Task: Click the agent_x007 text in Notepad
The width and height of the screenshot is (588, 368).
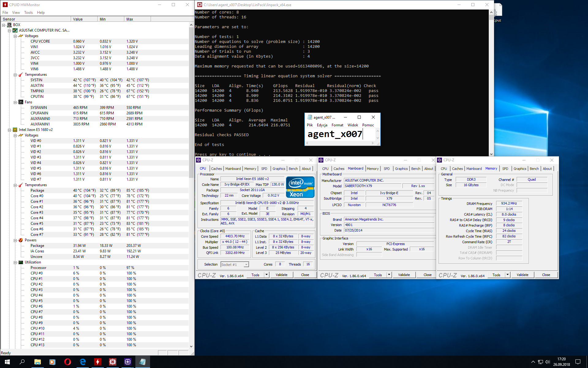Action: tap(335, 134)
